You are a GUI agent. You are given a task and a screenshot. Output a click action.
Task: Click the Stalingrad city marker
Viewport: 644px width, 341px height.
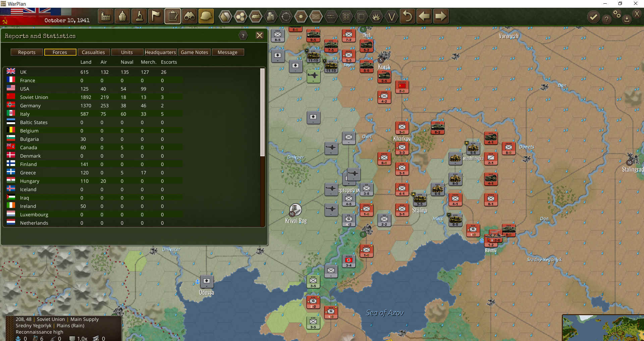coord(632,158)
